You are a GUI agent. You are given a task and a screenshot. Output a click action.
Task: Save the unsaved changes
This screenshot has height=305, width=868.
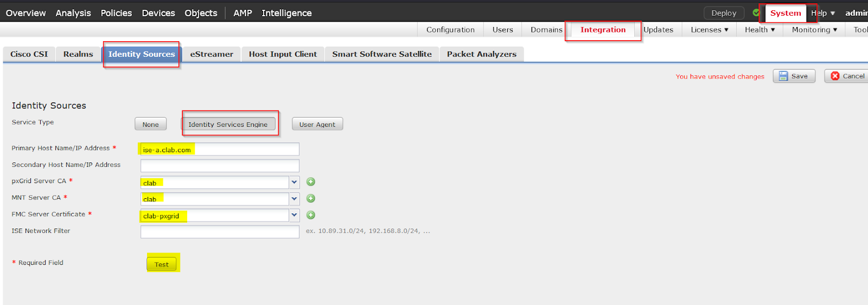[794, 76]
